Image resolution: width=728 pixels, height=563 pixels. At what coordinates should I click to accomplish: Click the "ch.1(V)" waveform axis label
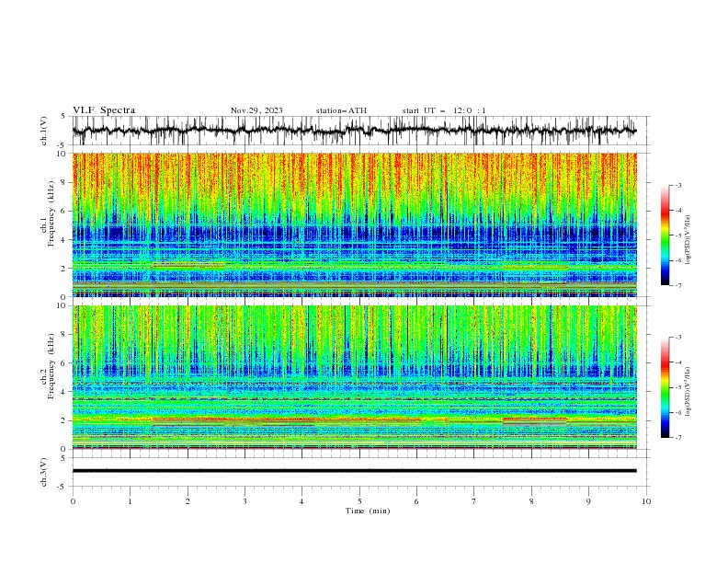click(44, 131)
